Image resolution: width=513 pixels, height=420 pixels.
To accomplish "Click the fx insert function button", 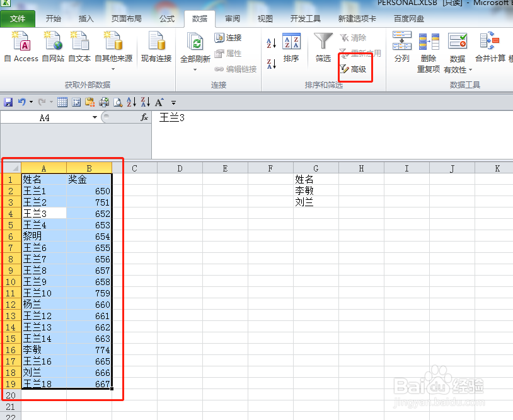I will point(144,117).
